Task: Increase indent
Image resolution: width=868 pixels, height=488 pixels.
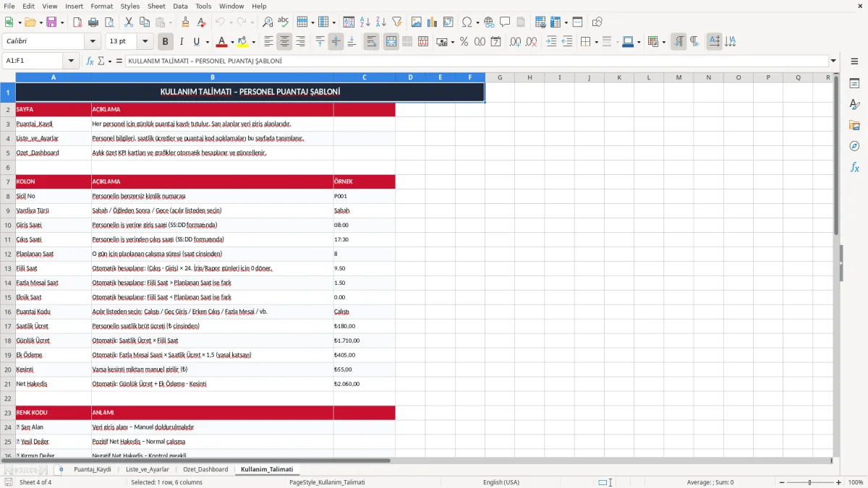Action: [551, 42]
